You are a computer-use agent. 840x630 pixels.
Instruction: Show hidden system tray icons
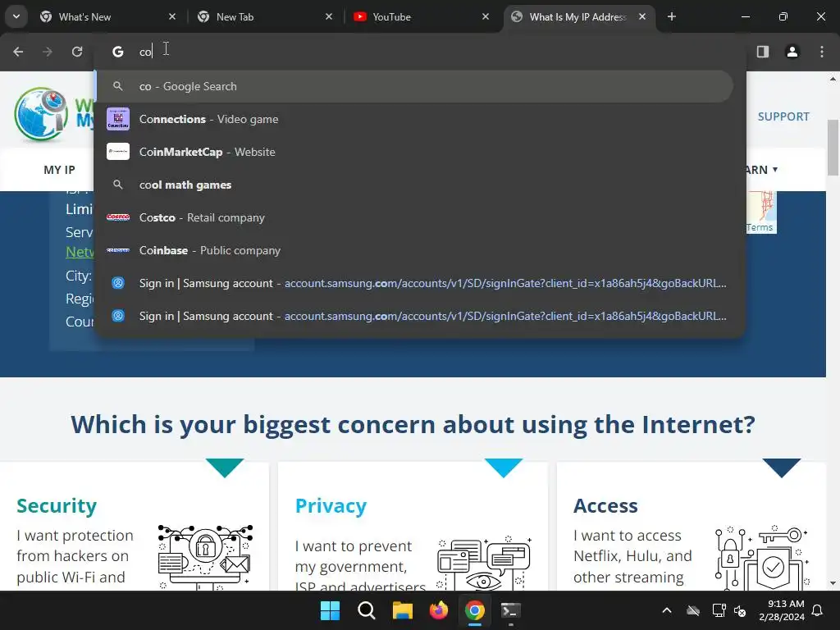(667, 610)
